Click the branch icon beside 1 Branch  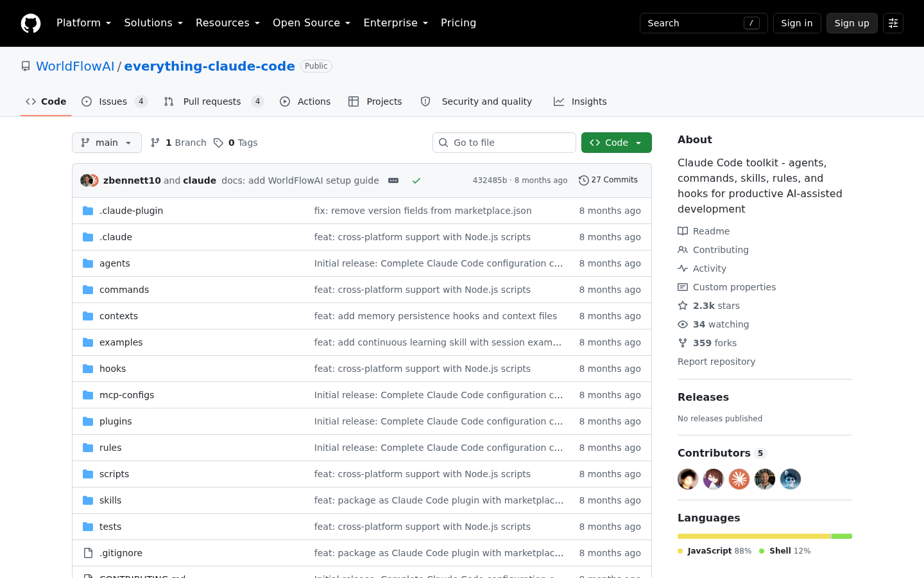[155, 143]
